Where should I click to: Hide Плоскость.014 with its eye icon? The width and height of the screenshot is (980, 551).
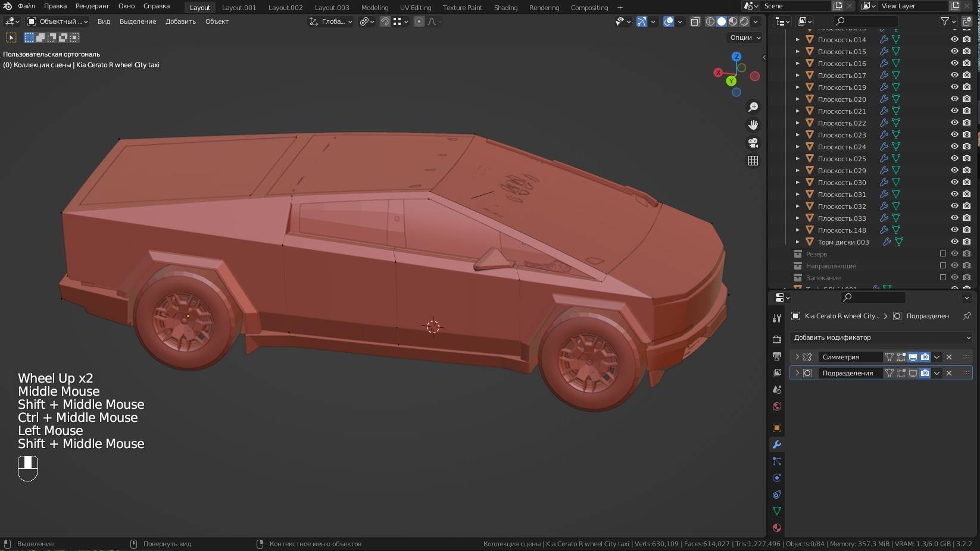tap(954, 39)
